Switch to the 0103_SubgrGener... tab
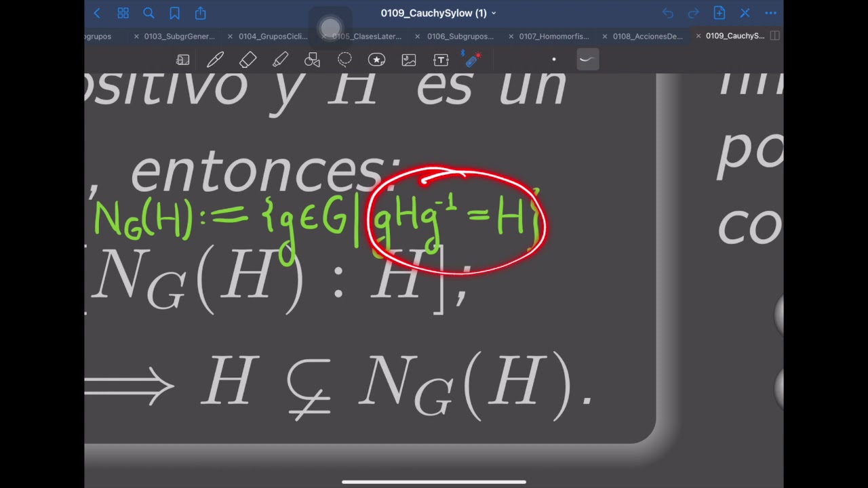 coord(179,37)
